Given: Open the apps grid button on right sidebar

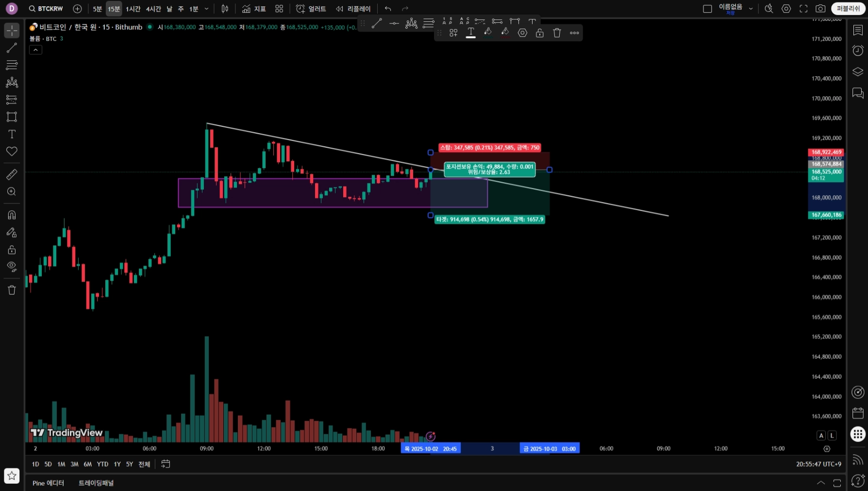Looking at the screenshot, I should (x=858, y=434).
